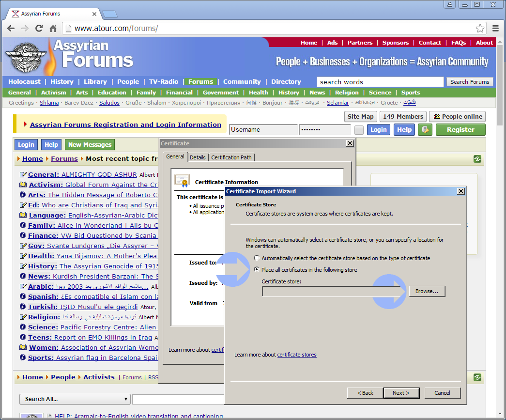
Task: Click the green refresh icon beside breadcrumb
Action: tap(477, 159)
